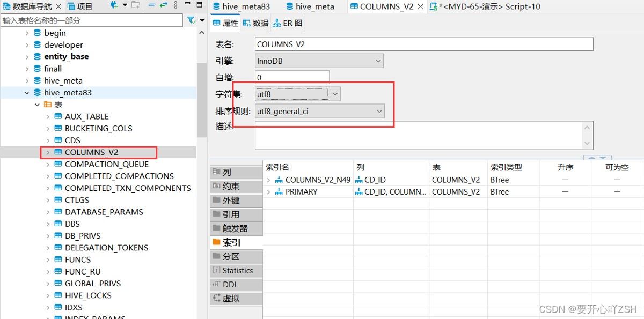Select the GLOBAL_PRIVS table

[x=93, y=284]
